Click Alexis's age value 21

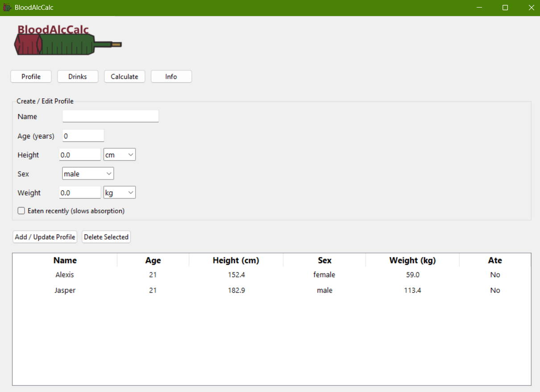pyautogui.click(x=153, y=275)
